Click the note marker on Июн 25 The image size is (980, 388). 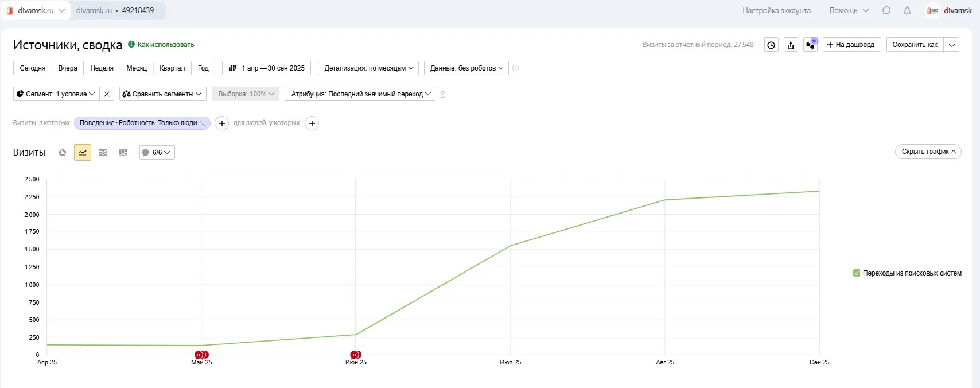pyautogui.click(x=356, y=355)
